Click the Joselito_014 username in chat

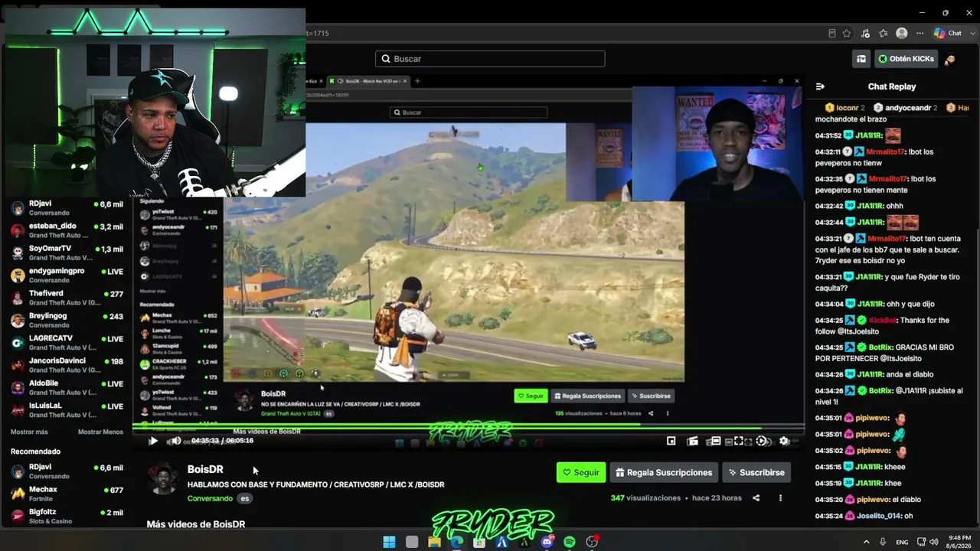pos(878,516)
